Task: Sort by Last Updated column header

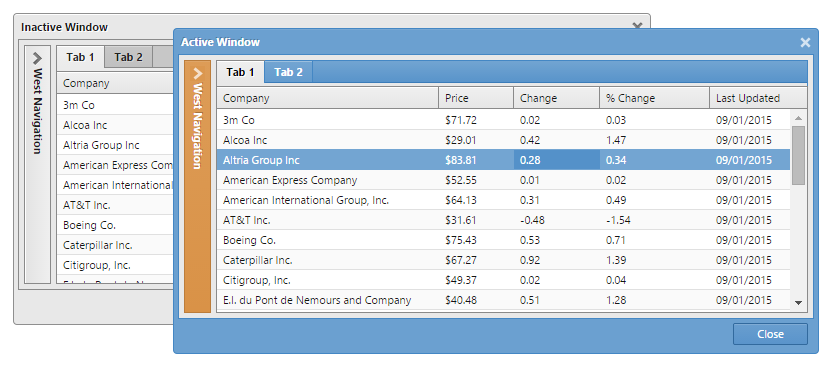Action: coord(758,98)
